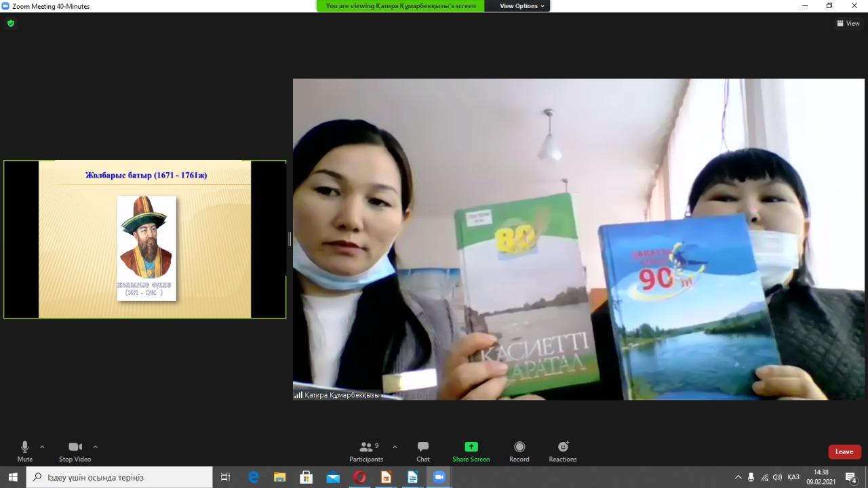The width and height of the screenshot is (868, 488).
Task: Expand video options arrow next to Stop Video
Action: pyautogui.click(x=95, y=447)
